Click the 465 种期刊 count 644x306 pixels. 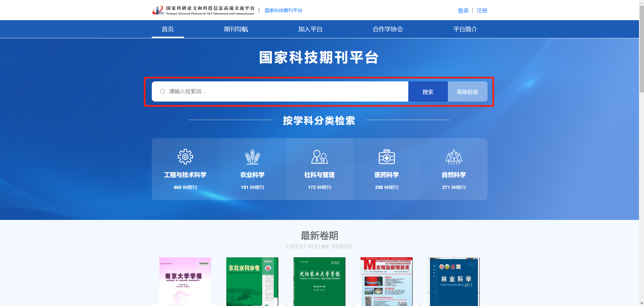(185, 187)
